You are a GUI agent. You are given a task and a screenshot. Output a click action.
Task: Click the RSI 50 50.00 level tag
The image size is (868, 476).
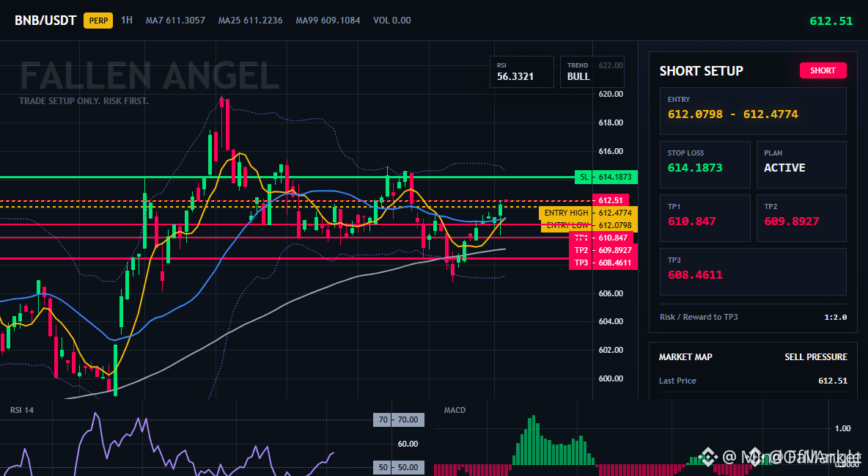point(399,468)
